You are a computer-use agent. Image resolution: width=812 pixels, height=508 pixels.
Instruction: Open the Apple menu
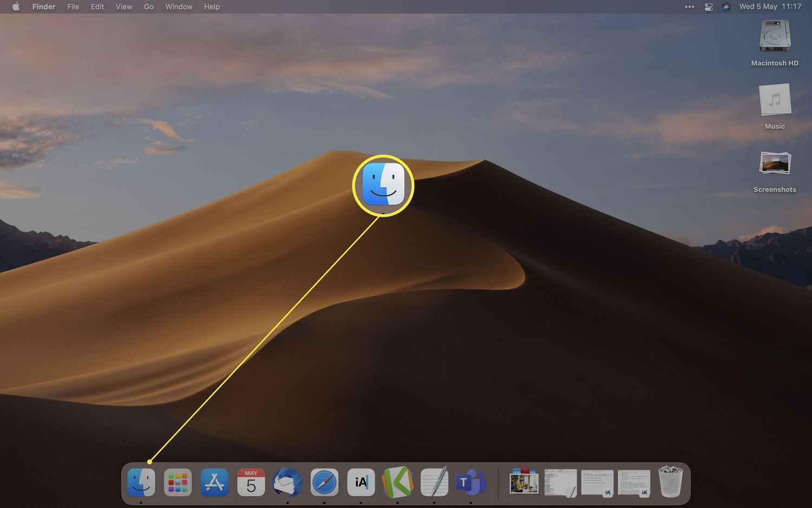(16, 6)
